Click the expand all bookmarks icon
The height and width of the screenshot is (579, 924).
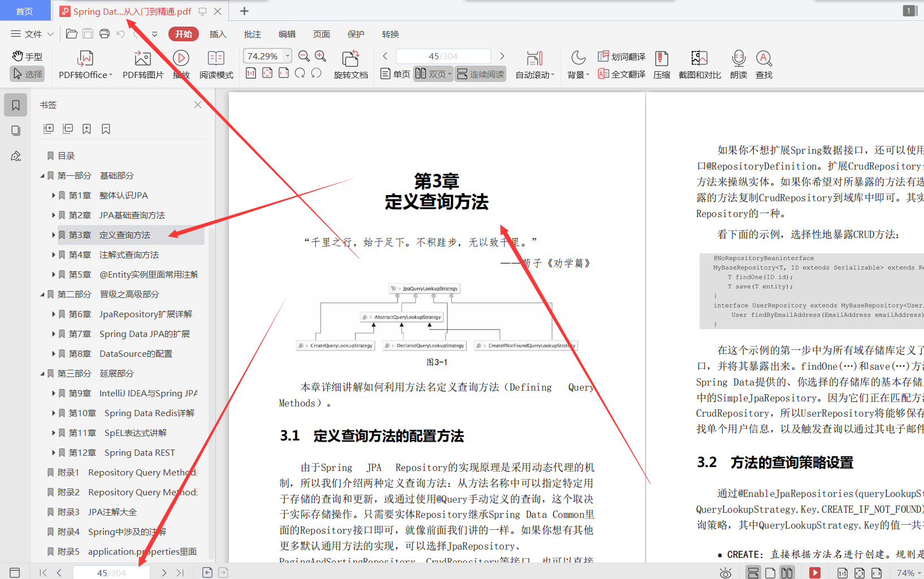49,129
